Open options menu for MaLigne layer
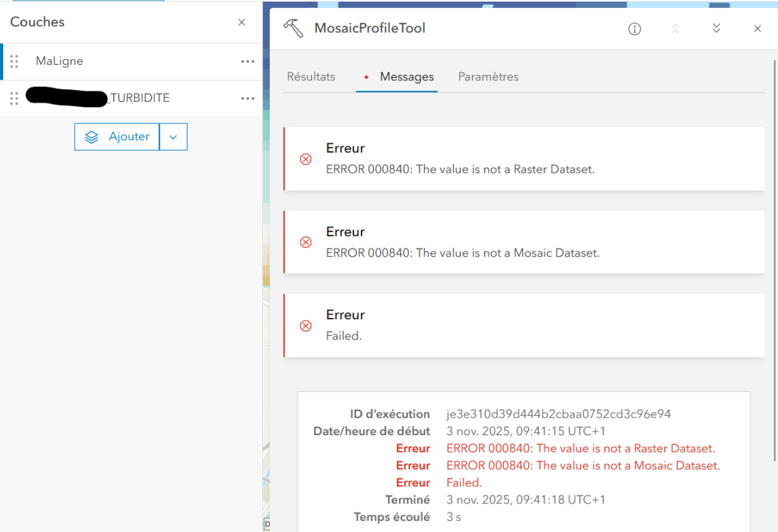The image size is (778, 532). coord(247,61)
